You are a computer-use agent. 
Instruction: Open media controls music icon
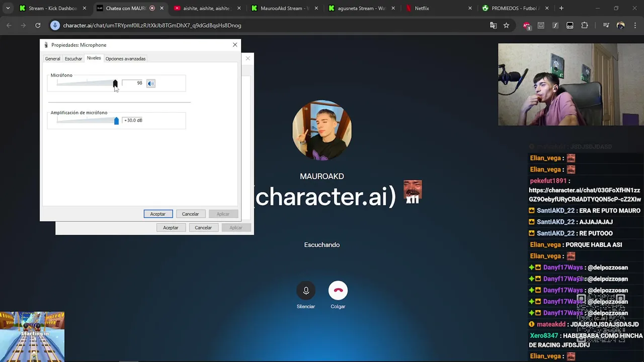tap(606, 25)
